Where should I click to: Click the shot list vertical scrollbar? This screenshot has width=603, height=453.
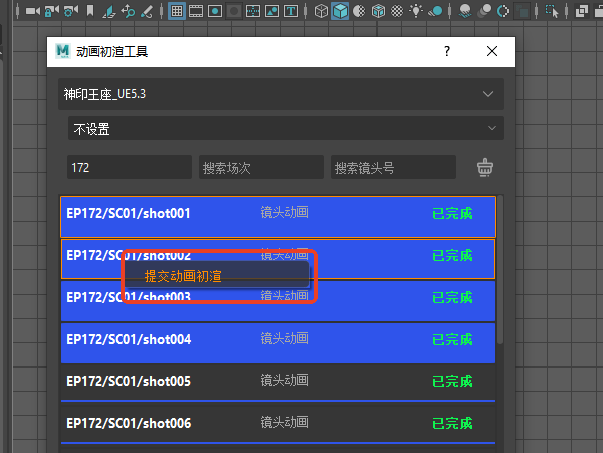(x=500, y=300)
